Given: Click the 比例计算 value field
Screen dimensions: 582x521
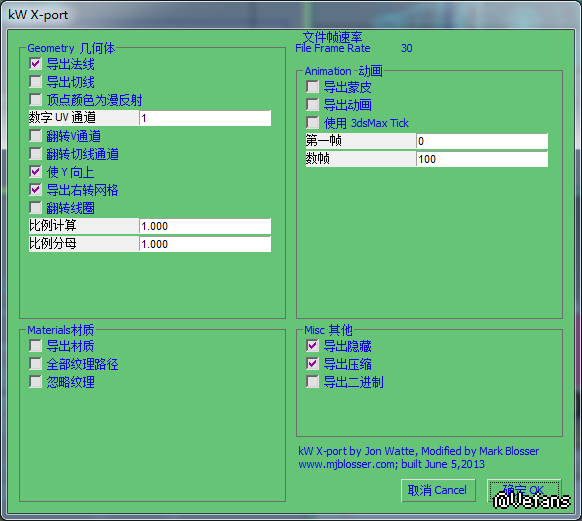Looking at the screenshot, I should (205, 226).
